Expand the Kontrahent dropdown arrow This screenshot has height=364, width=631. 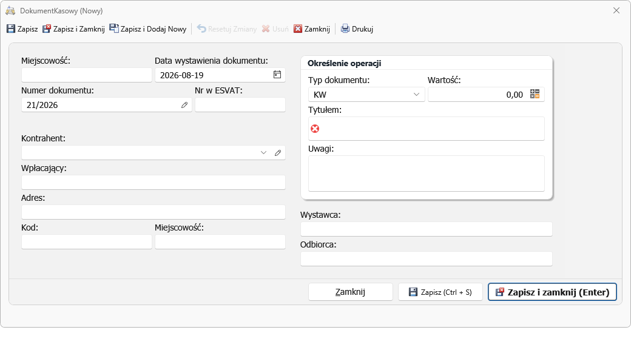click(x=263, y=153)
